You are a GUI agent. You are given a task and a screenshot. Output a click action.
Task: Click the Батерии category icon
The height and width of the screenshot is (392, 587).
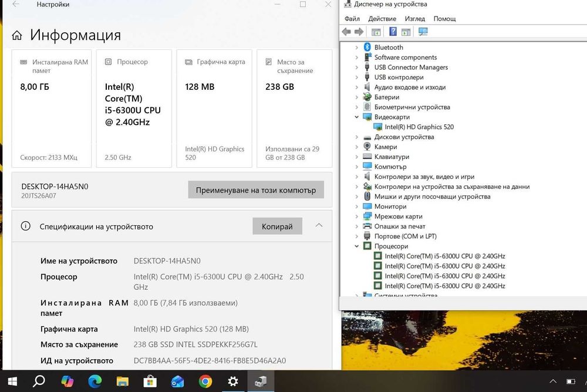[367, 97]
